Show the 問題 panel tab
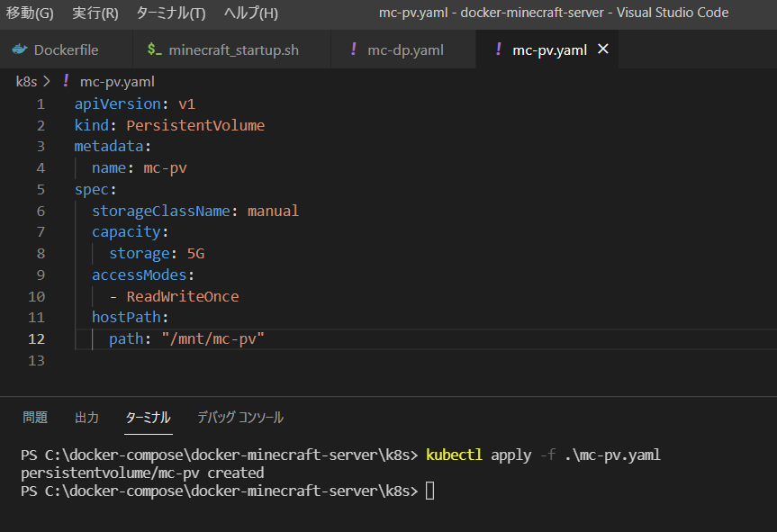This screenshot has height=532, width=777. [x=35, y=418]
